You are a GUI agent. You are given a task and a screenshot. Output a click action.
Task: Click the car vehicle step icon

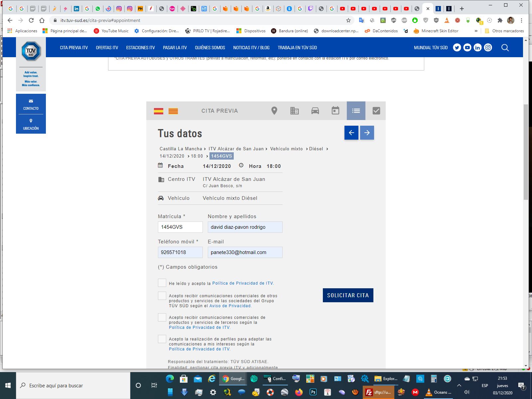coord(315,111)
